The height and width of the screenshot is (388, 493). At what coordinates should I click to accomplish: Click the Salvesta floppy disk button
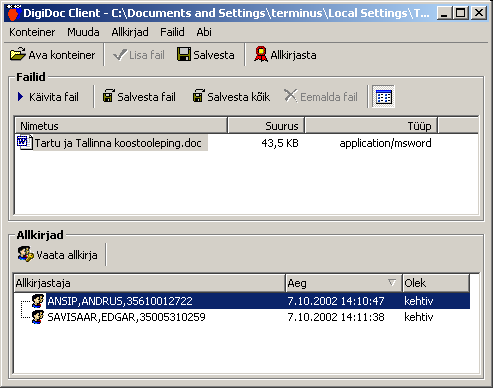206,55
